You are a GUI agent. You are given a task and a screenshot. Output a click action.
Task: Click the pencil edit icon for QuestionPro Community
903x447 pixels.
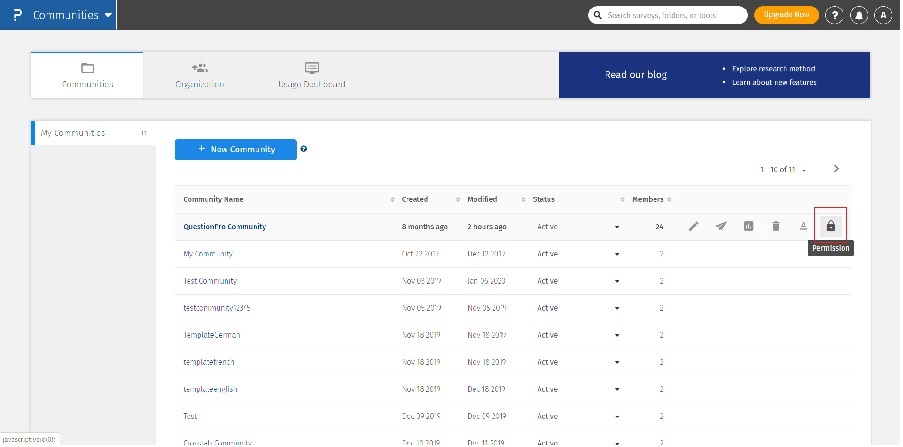pyautogui.click(x=693, y=226)
